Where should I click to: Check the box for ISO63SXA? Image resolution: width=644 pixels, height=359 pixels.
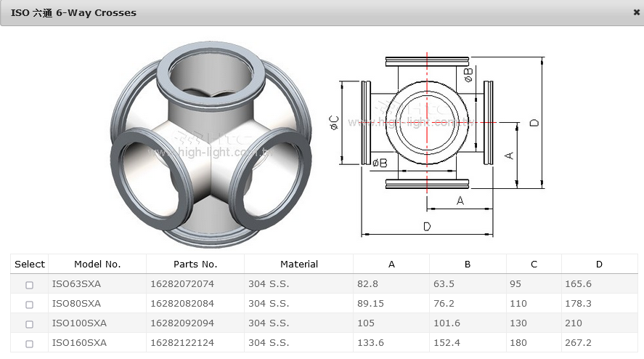(x=30, y=285)
